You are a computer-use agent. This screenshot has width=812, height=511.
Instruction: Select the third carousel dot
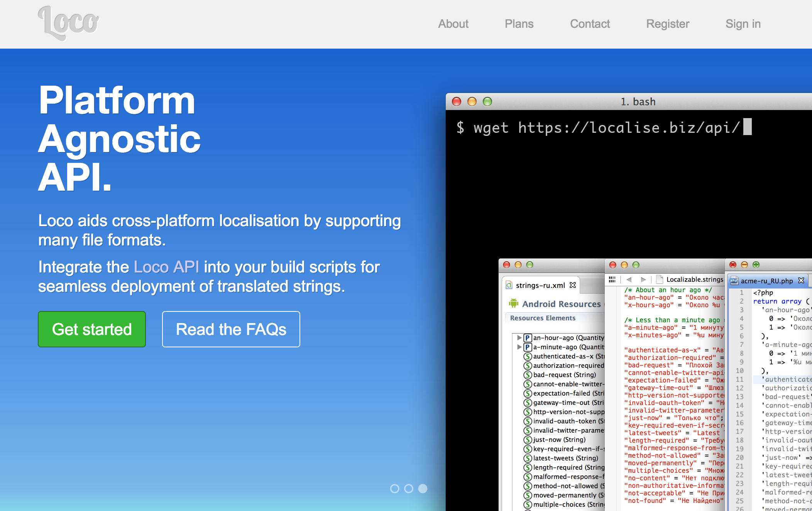point(423,489)
